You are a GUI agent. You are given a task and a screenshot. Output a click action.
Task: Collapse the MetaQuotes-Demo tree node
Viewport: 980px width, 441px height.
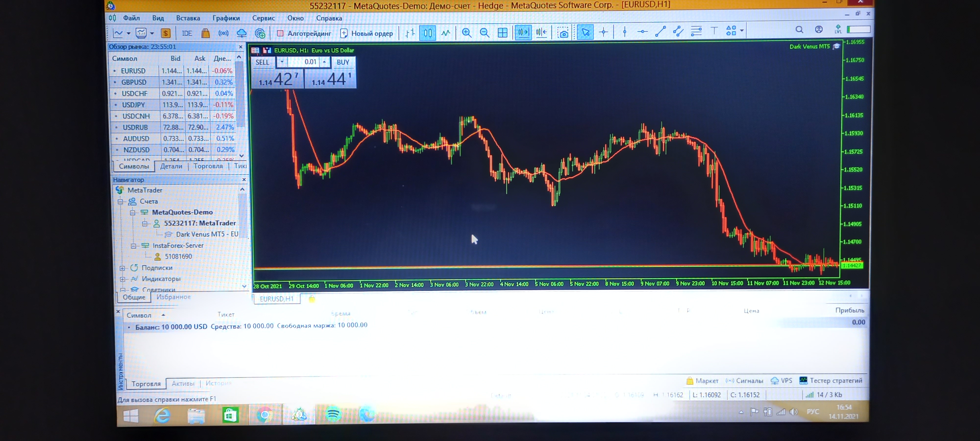(132, 212)
